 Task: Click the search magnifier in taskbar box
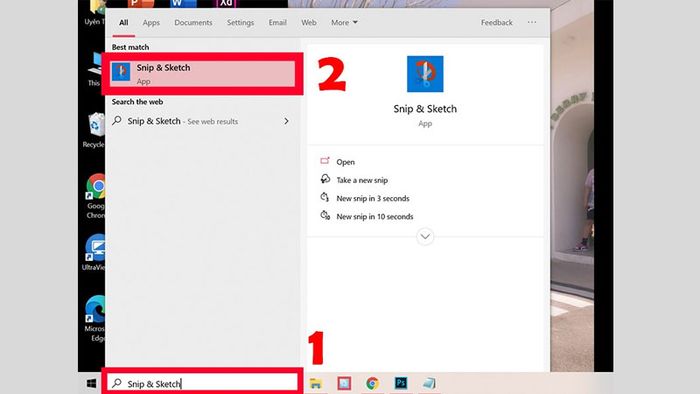117,383
